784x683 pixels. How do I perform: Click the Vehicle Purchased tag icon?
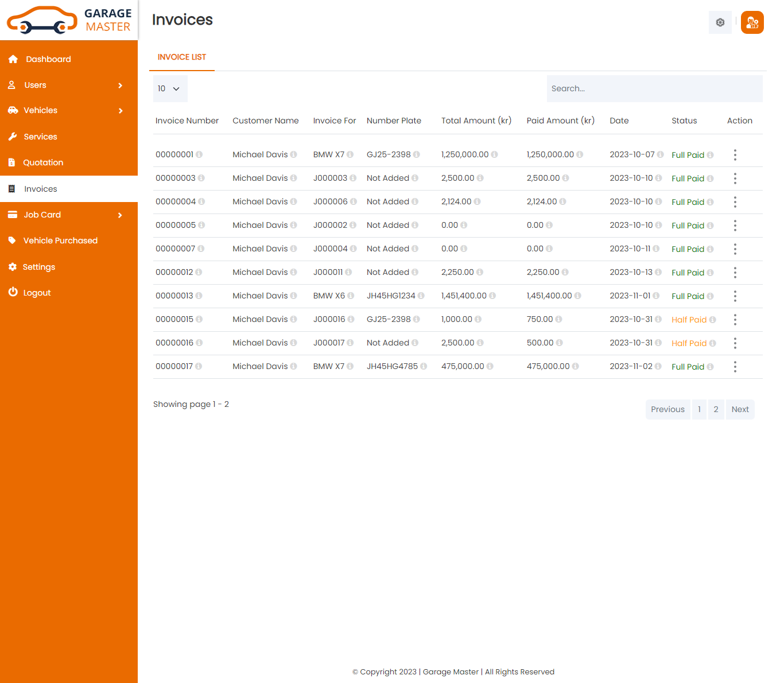12,240
